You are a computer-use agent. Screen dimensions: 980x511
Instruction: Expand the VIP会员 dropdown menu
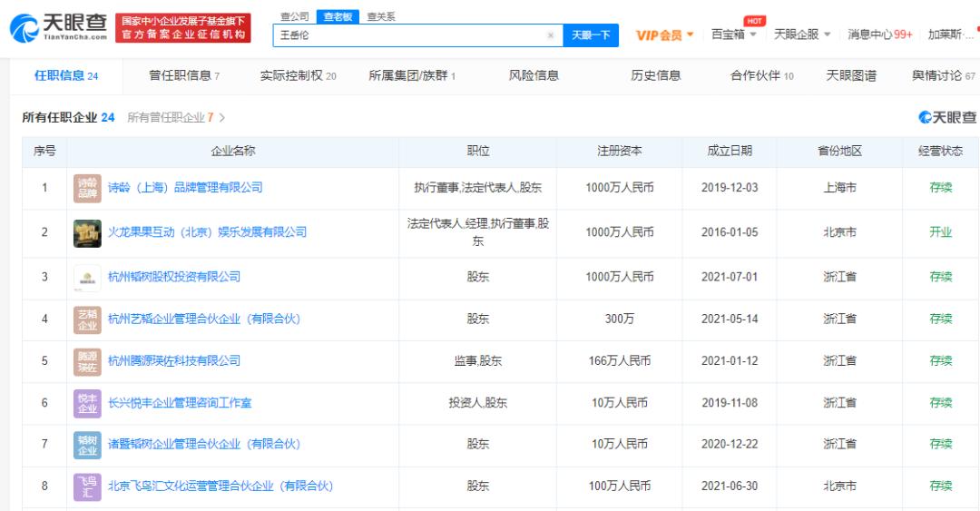[x=664, y=34]
